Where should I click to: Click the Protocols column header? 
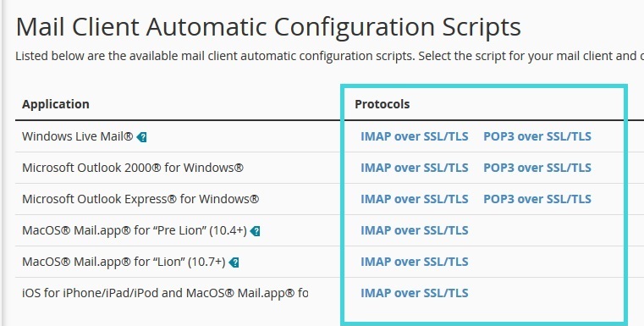[382, 104]
